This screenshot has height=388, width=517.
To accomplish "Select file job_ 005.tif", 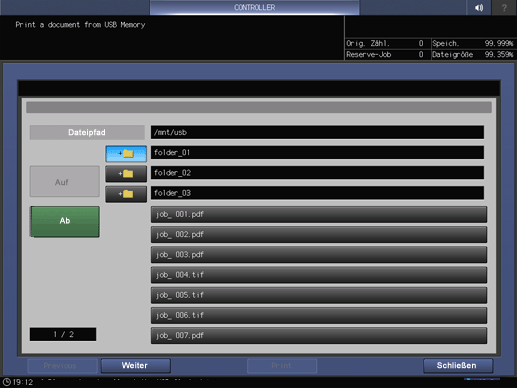I will pyautogui.click(x=319, y=295).
